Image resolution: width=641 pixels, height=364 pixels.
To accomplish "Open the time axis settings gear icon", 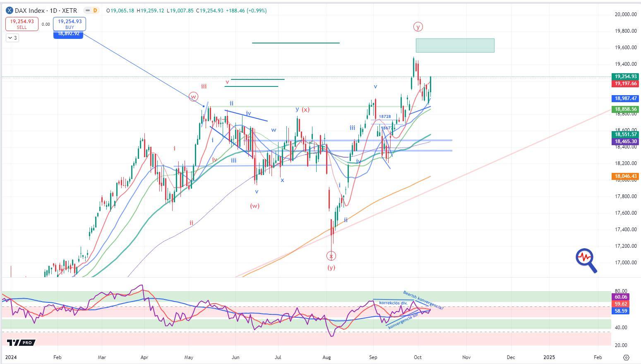I will (626, 357).
